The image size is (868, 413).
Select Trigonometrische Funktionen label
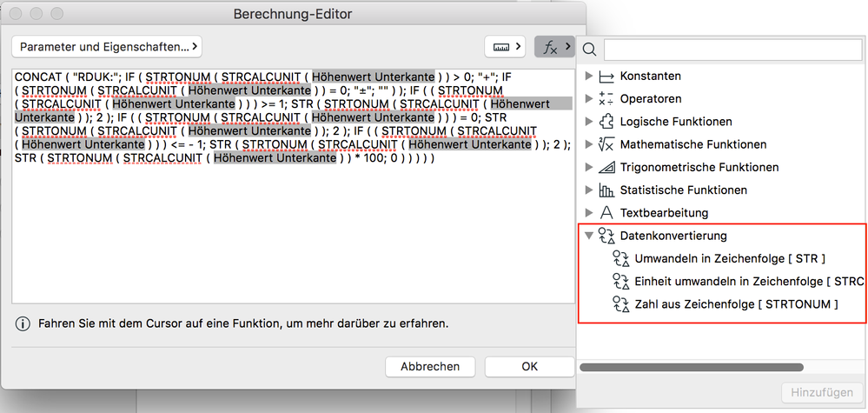pyautogui.click(x=699, y=167)
